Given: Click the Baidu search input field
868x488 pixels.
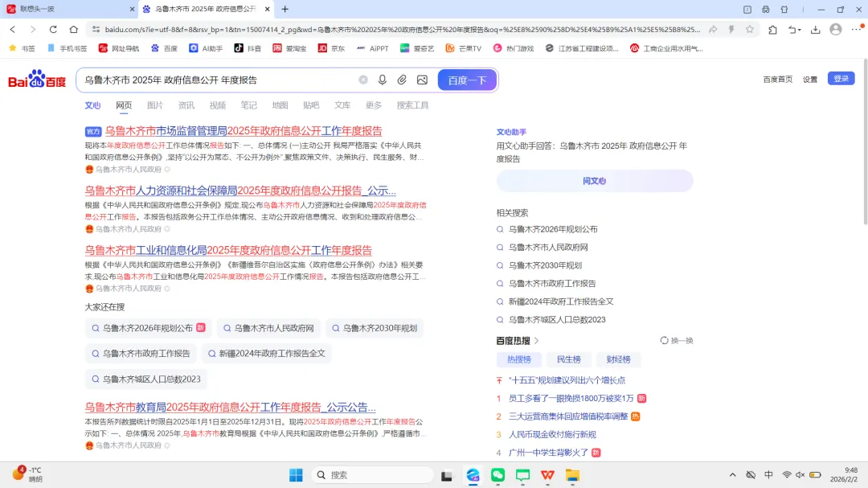Looking at the screenshot, I should click(x=219, y=80).
